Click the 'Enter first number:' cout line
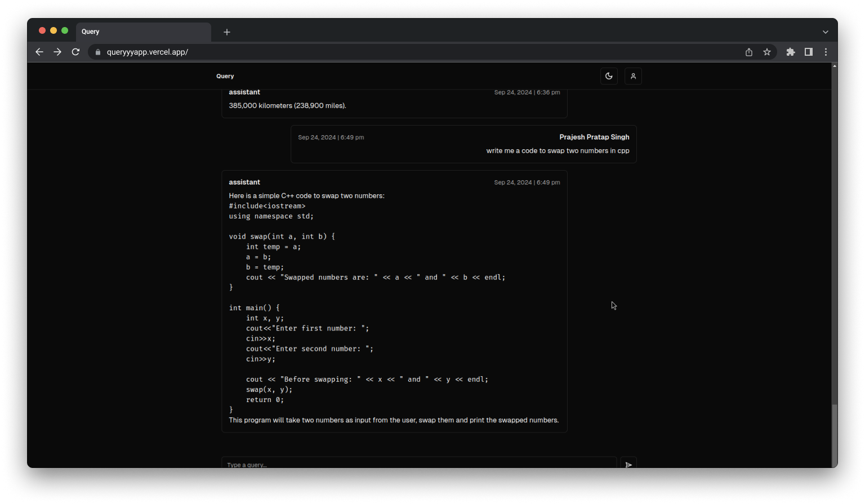865x504 pixels. click(307, 328)
